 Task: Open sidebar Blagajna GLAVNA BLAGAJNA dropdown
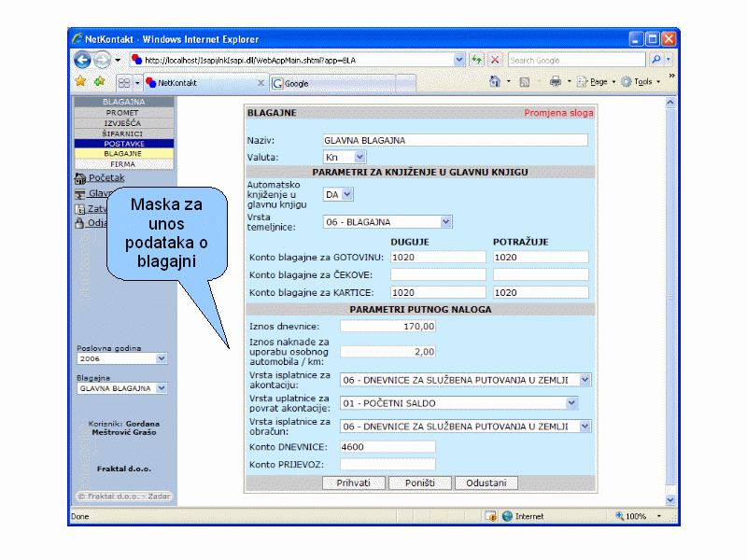click(162, 388)
